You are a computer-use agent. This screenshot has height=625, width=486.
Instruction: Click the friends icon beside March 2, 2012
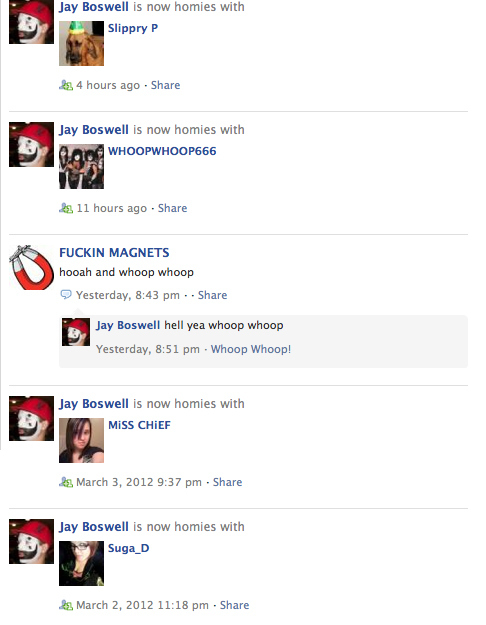coord(66,605)
